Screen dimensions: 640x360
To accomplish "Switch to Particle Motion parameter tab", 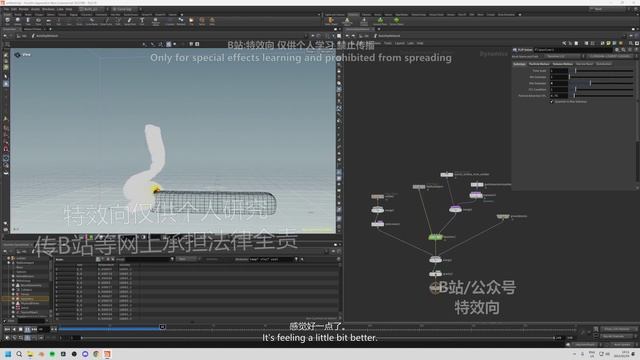I will [x=539, y=64].
